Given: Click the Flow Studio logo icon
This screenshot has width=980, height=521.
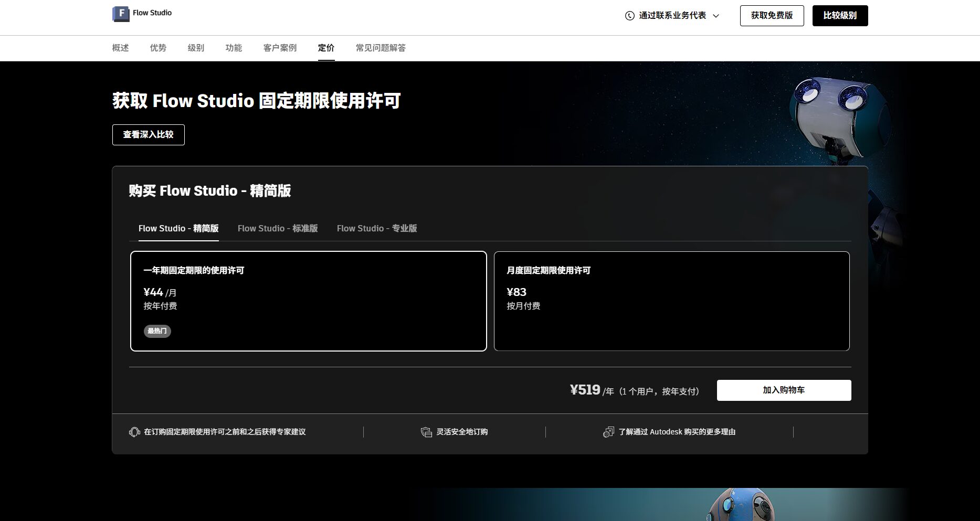Looking at the screenshot, I should (x=121, y=14).
